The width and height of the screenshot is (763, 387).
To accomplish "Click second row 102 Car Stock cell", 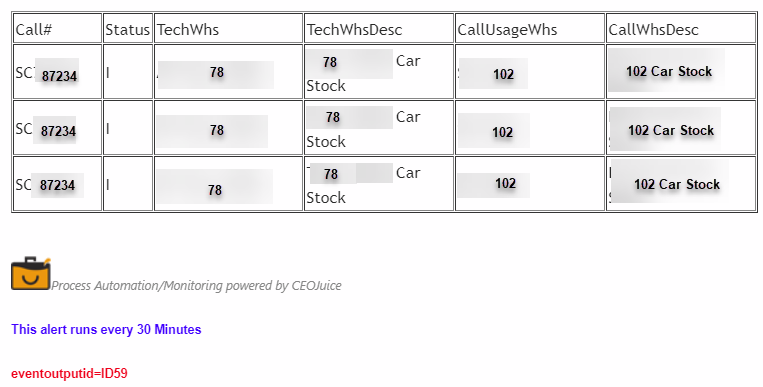I will coord(681,128).
